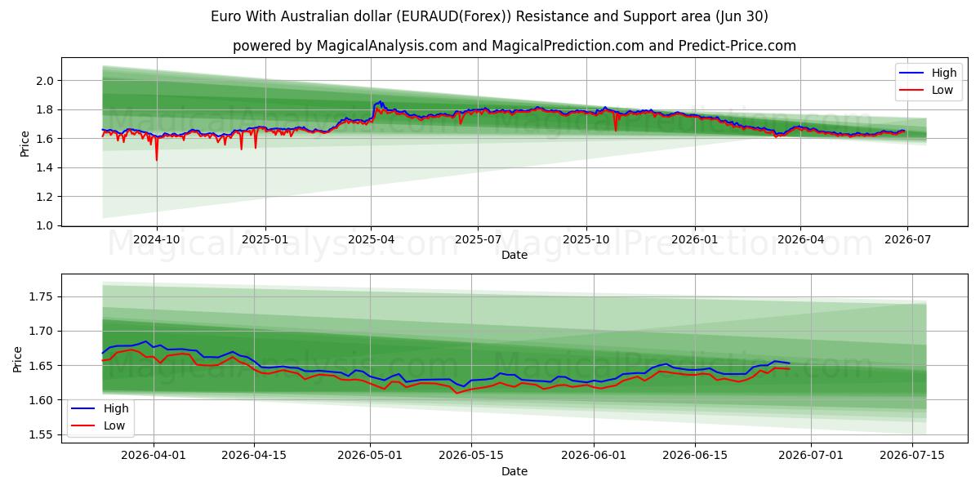Click the blue line sample in the lower legend
Screen dimensions: 980x490
click(84, 409)
